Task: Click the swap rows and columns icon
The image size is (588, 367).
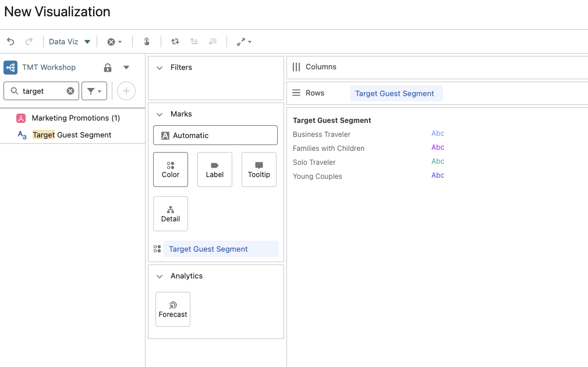Action: tap(175, 41)
